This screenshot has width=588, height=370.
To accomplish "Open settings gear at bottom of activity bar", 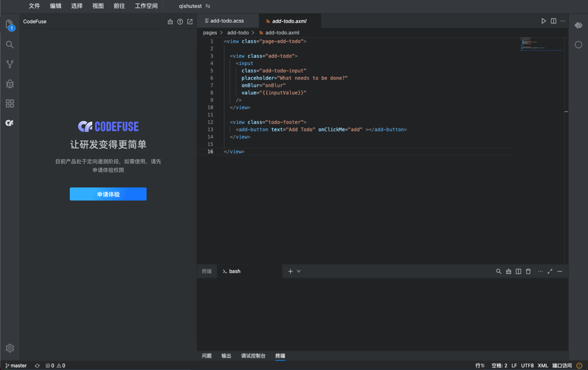I will [10, 348].
